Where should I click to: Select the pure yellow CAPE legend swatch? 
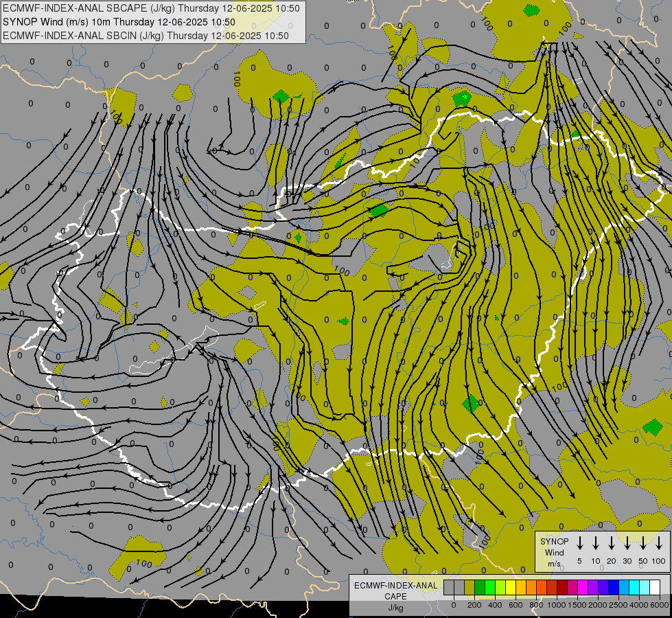[x=511, y=587]
